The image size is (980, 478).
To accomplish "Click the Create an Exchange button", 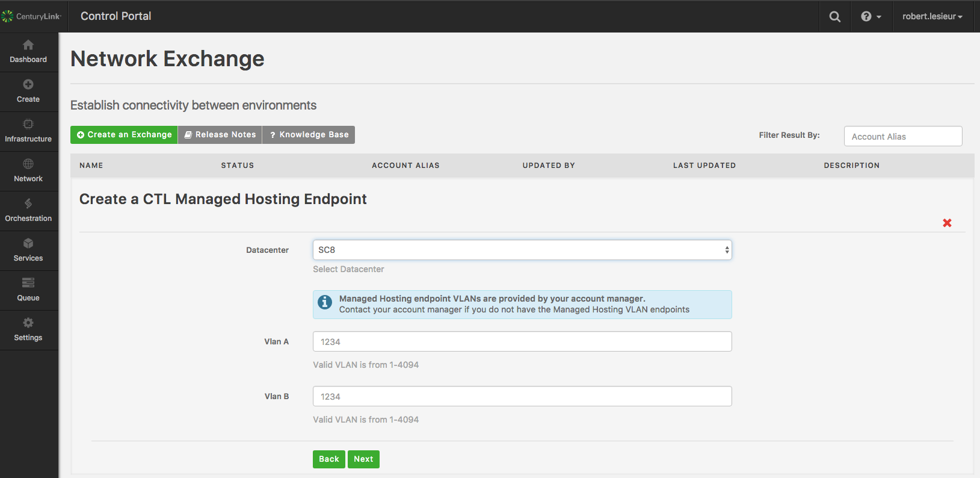I will coord(124,135).
